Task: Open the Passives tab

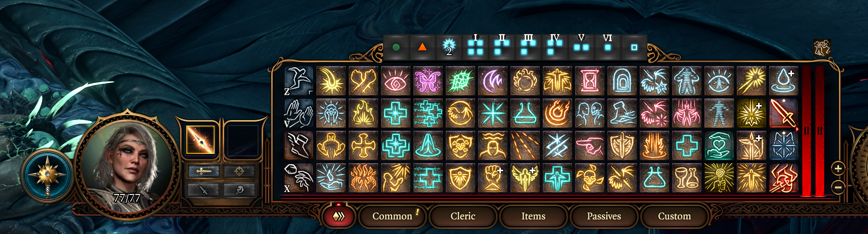Action: point(604,216)
